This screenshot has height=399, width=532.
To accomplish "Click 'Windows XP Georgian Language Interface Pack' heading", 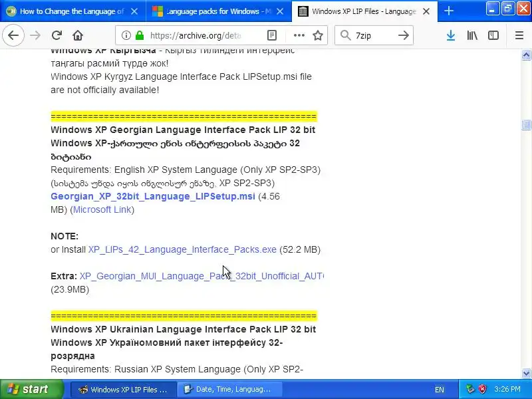I will click(x=183, y=130).
